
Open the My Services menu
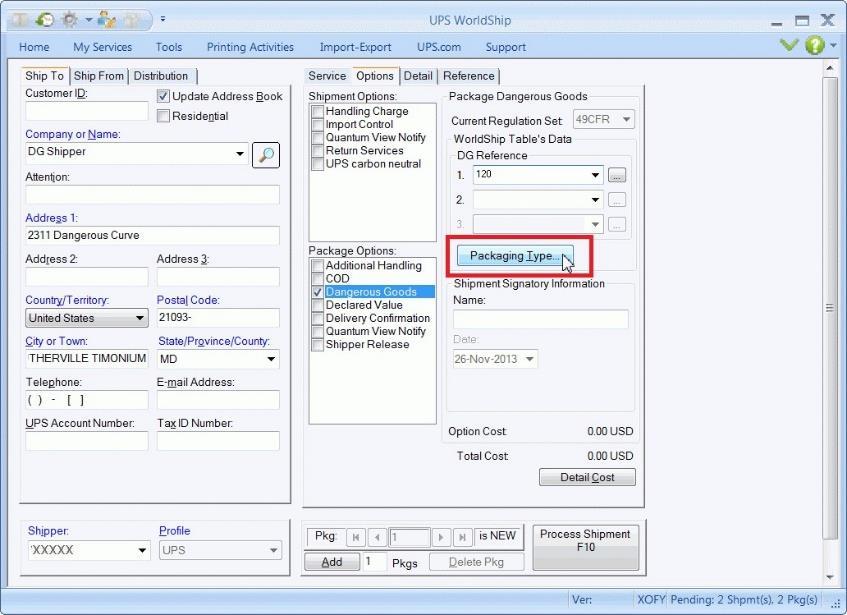click(x=103, y=48)
